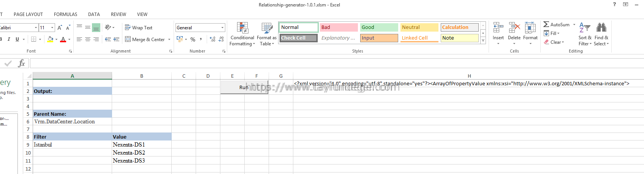The width and height of the screenshot is (644, 174).
Task: Click the Insert Function fx icon
Action: pos(22,63)
